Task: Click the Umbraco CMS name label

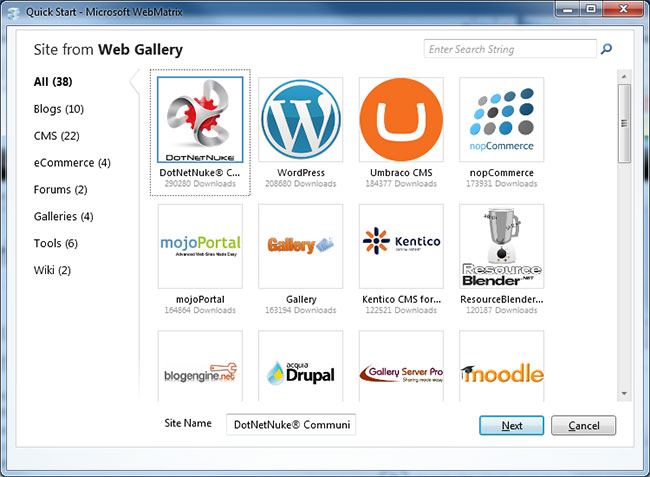Action: pos(401,173)
